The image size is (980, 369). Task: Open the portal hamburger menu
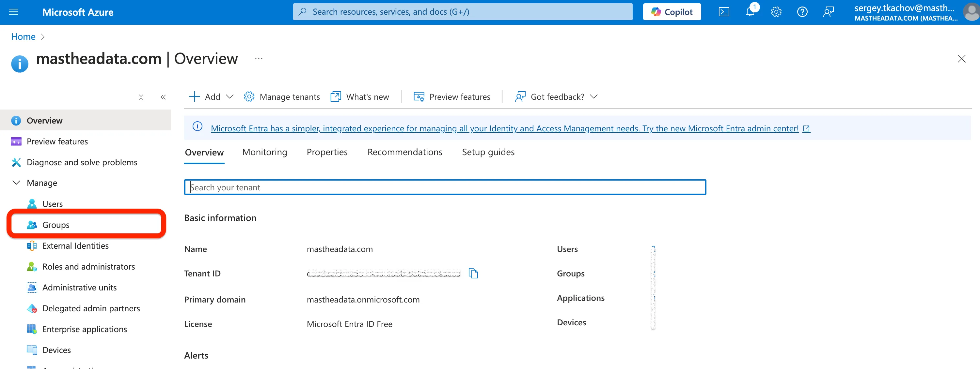tap(14, 12)
